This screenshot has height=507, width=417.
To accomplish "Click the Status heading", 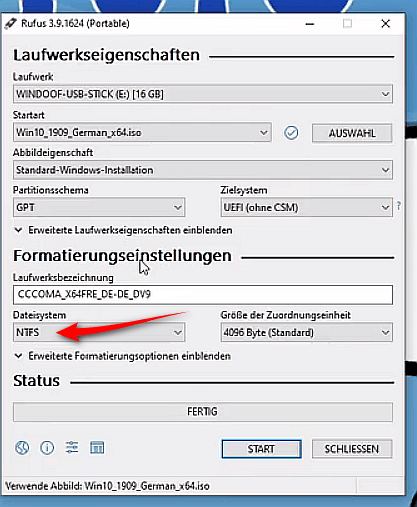I will pyautogui.click(x=36, y=381).
